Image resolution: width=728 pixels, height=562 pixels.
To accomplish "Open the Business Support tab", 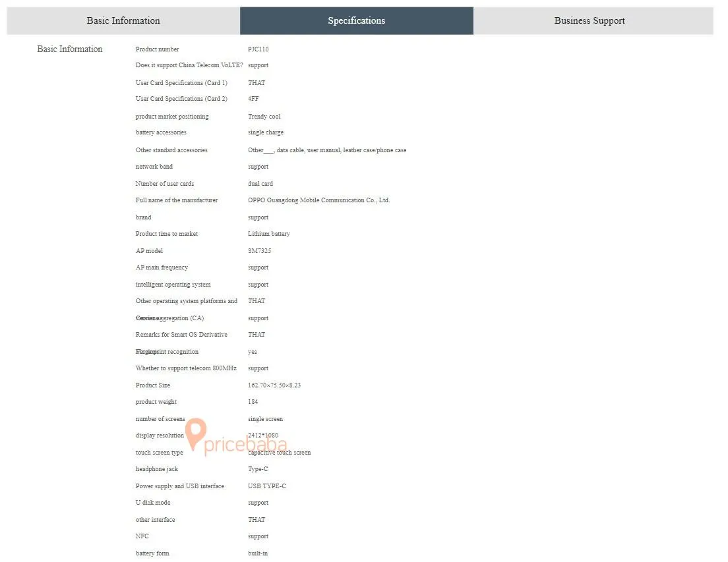I will tap(590, 20).
